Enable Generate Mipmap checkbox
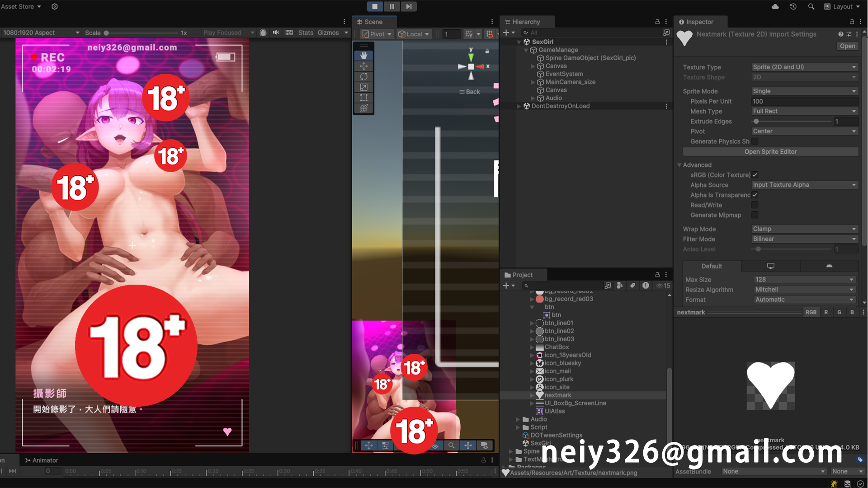The width and height of the screenshot is (868, 488). 755,215
